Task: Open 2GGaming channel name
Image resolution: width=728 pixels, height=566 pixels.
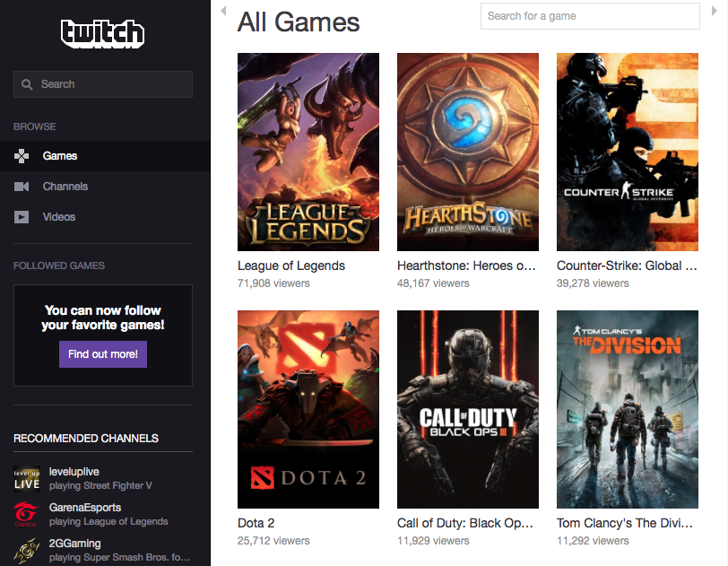Action: (74, 544)
